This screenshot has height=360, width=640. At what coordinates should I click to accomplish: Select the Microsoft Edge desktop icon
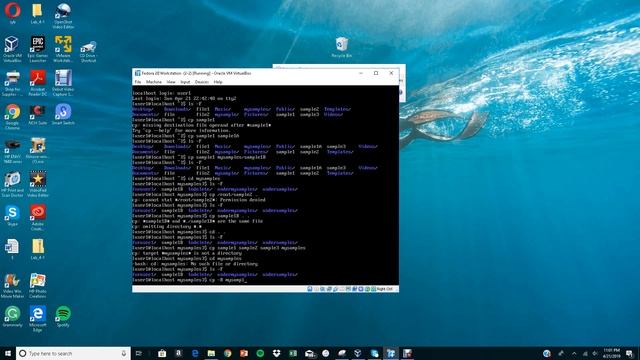click(38, 319)
